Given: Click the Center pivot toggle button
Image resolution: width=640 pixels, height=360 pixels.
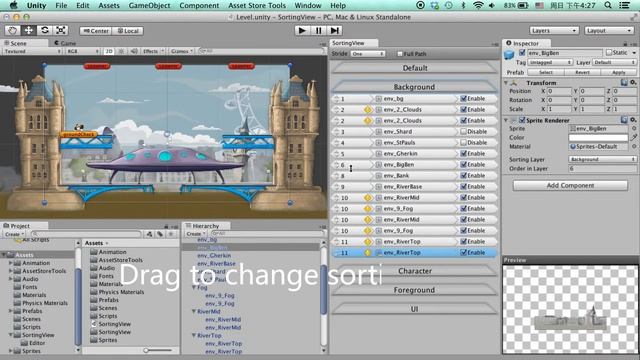Looking at the screenshot, I should coord(96,31).
